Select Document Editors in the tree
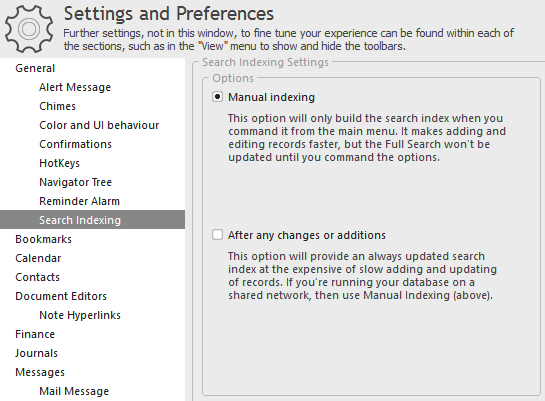 click(61, 296)
